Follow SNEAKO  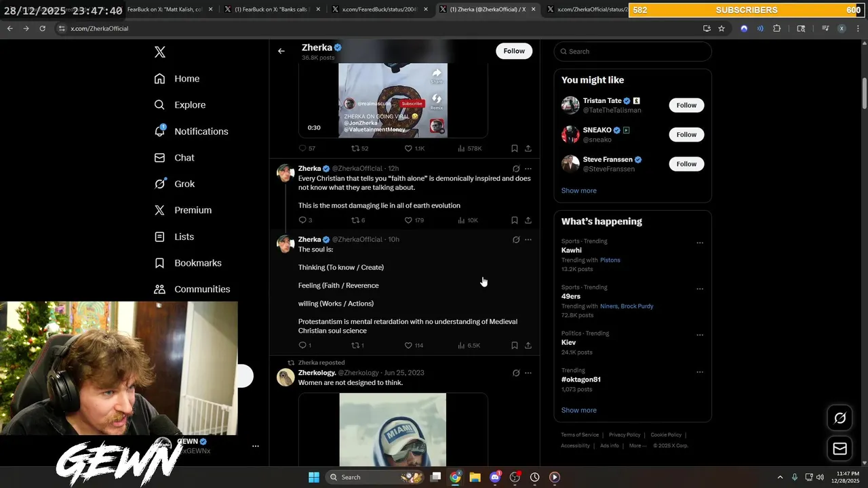686,134
